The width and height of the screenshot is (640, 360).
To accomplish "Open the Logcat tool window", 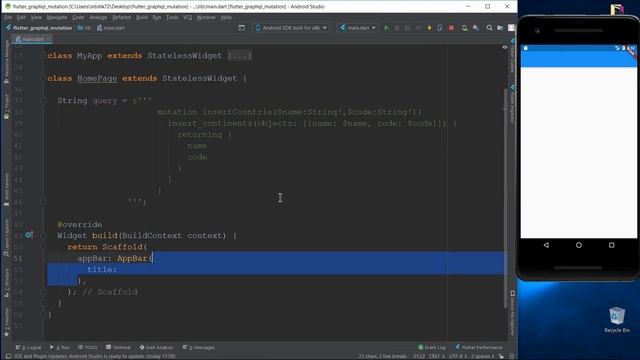I will 29,347.
